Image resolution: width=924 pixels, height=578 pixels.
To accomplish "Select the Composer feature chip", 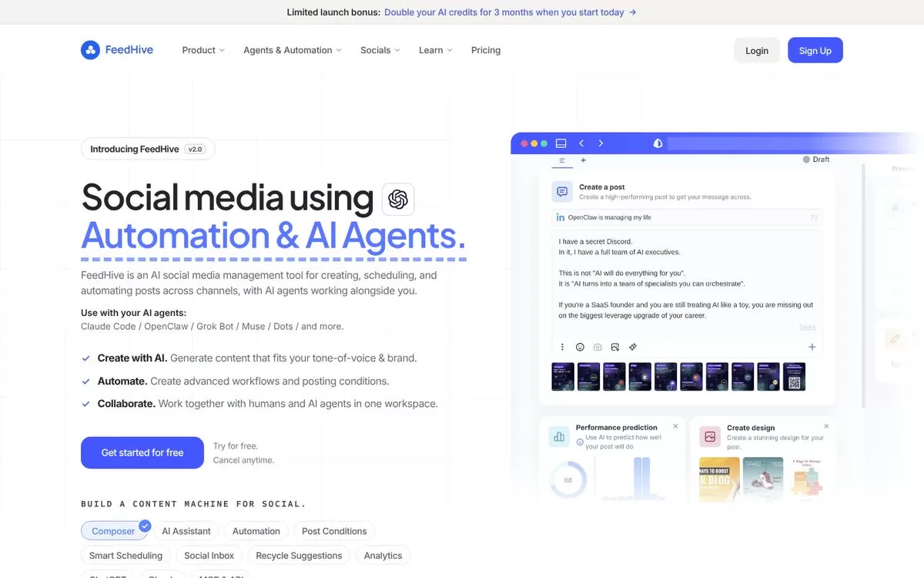I will [x=113, y=531].
